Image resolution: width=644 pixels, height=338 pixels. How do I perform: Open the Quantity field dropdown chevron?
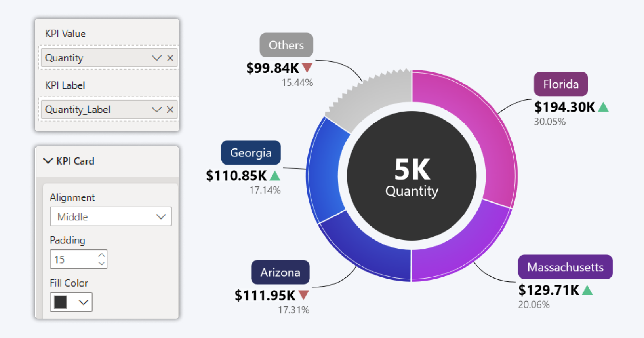point(156,58)
